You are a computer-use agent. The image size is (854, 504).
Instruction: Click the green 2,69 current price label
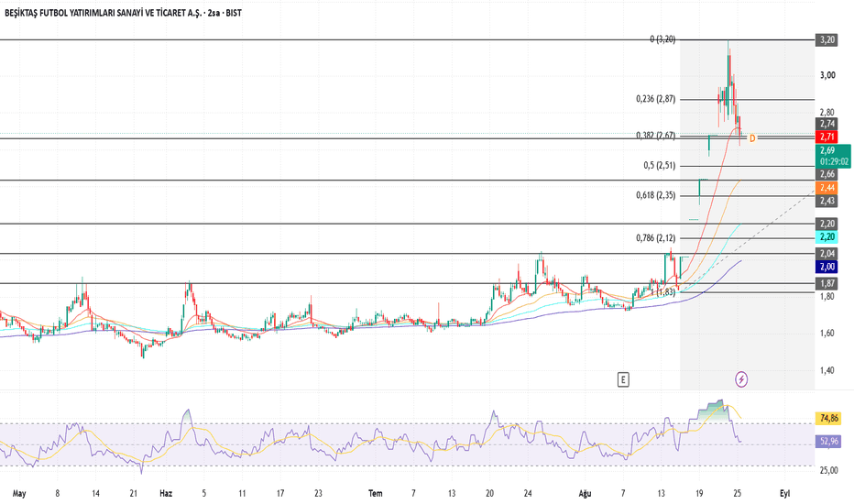pyautogui.click(x=827, y=150)
